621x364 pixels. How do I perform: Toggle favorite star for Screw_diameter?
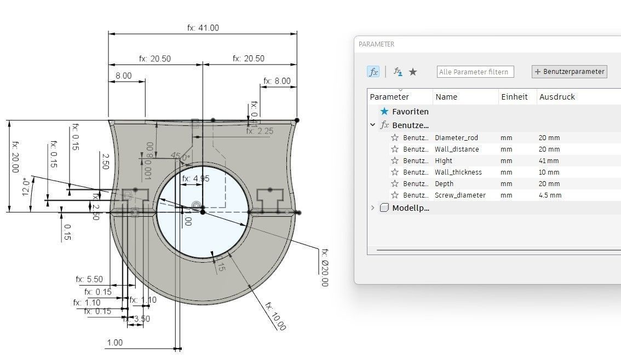click(x=394, y=195)
